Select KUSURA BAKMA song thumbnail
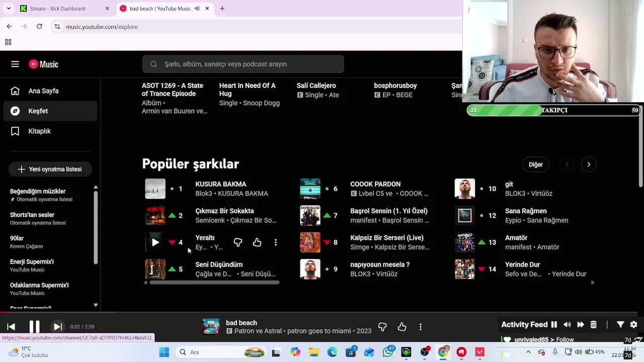The image size is (644, 362). coord(155,189)
